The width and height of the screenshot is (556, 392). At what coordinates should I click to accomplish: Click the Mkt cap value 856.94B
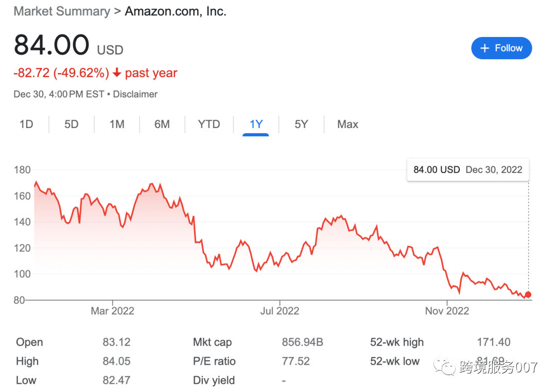click(302, 343)
